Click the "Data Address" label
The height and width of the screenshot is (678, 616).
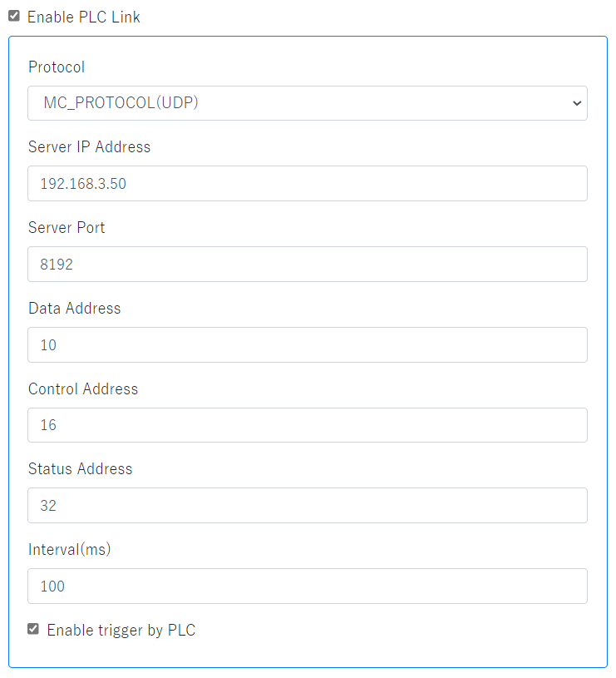point(74,308)
